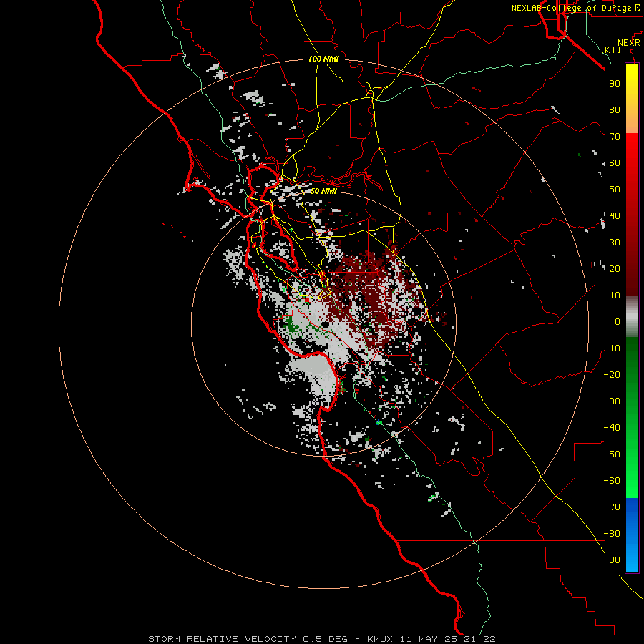This screenshot has height=644, width=644.
Task: Click the 50 NMI range ring label
Action: (323, 191)
